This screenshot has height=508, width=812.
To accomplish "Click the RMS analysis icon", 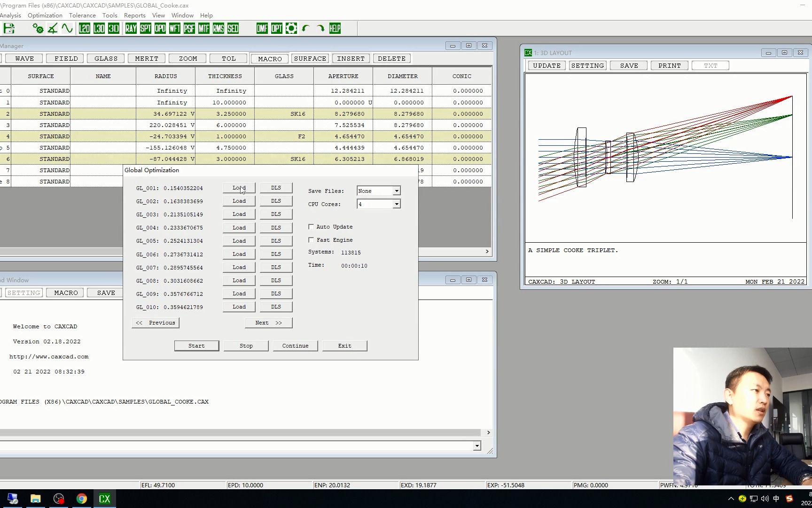I will click(x=219, y=28).
